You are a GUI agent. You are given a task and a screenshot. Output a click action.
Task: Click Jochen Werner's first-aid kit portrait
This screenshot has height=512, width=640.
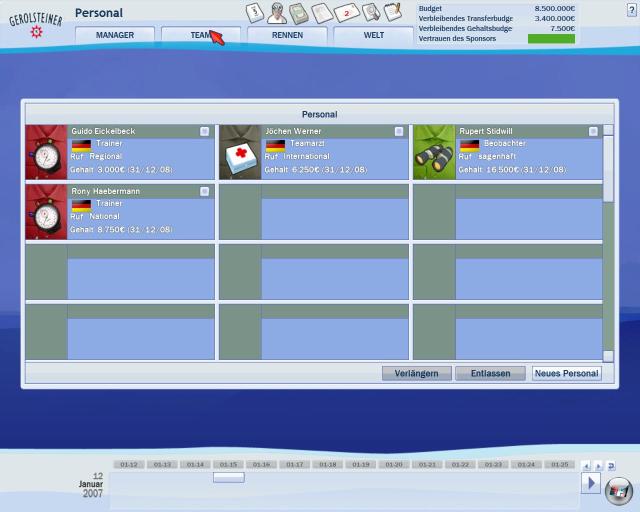tap(240, 152)
